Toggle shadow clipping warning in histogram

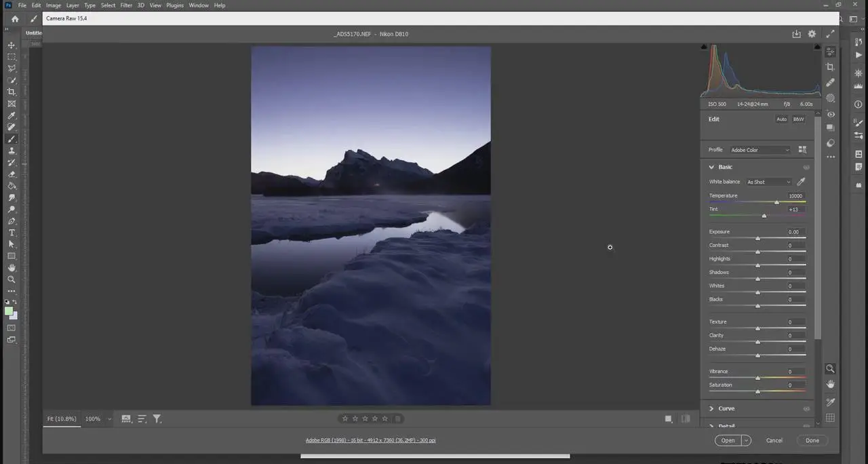704,47
